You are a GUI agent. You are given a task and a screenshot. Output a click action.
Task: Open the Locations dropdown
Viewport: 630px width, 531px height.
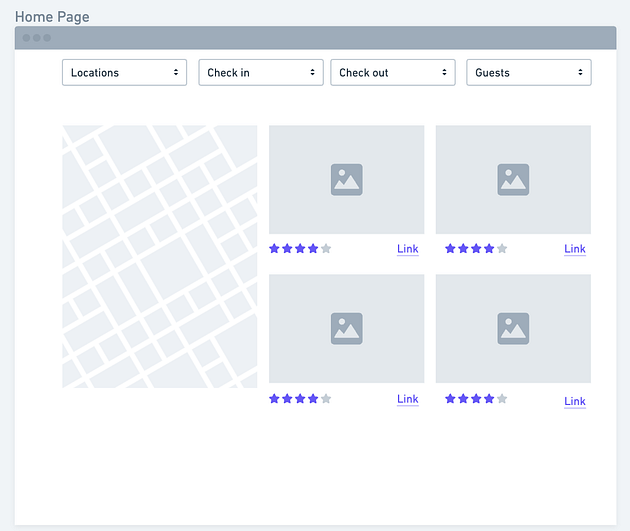point(125,73)
